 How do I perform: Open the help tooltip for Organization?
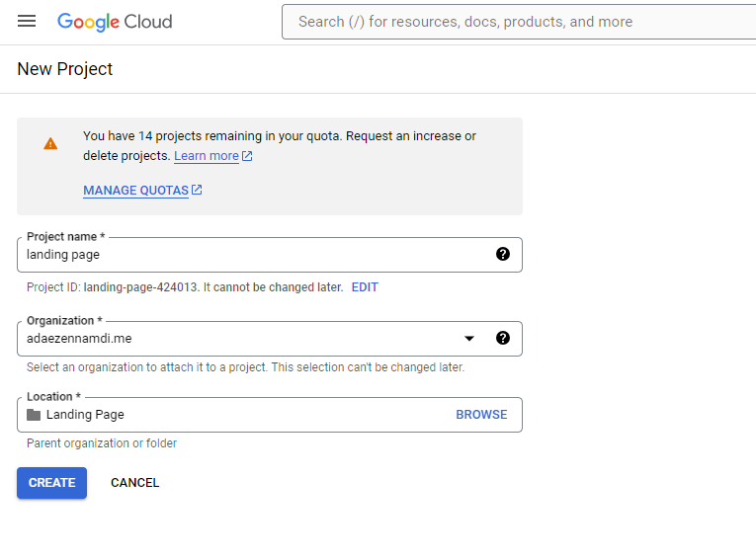click(503, 338)
